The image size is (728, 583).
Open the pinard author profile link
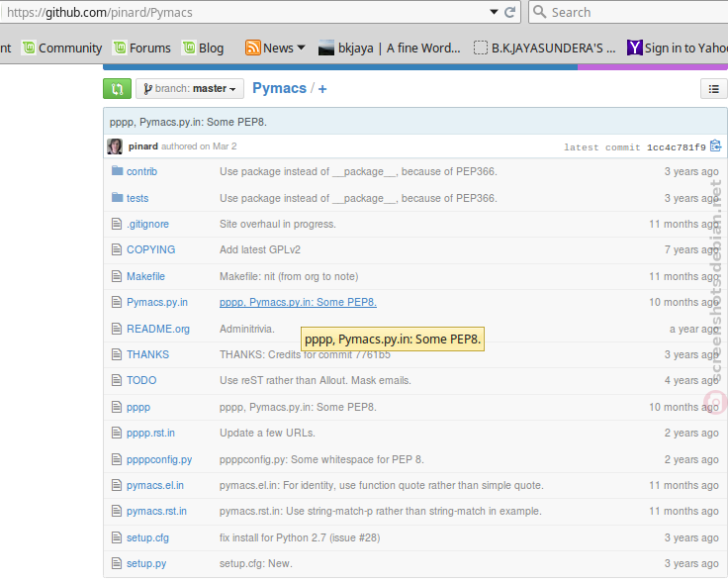pyautogui.click(x=143, y=146)
